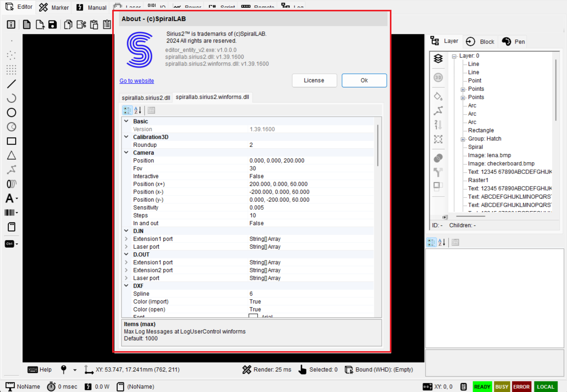Create a new document
Viewport: 567px width, 392px height.
click(27, 25)
